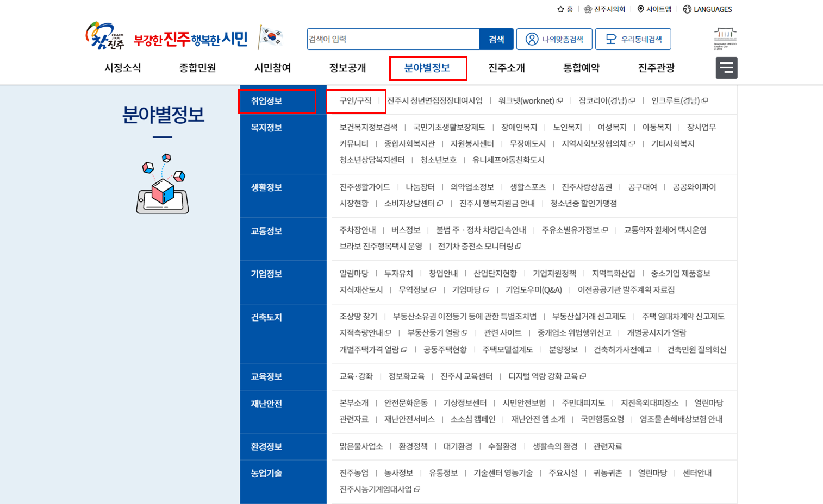823x504 pixels.
Task: Open 버스정보 link
Action: pyautogui.click(x=406, y=230)
